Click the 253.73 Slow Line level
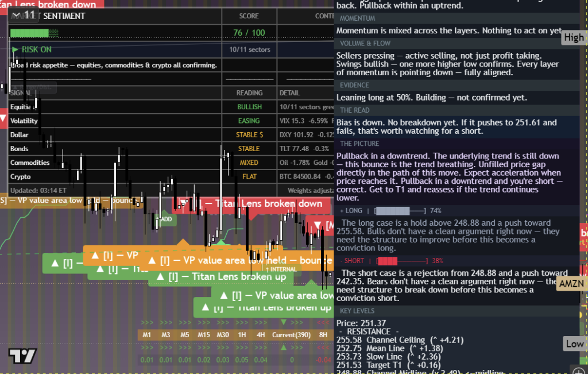This screenshot has height=374, width=588. coord(389,357)
